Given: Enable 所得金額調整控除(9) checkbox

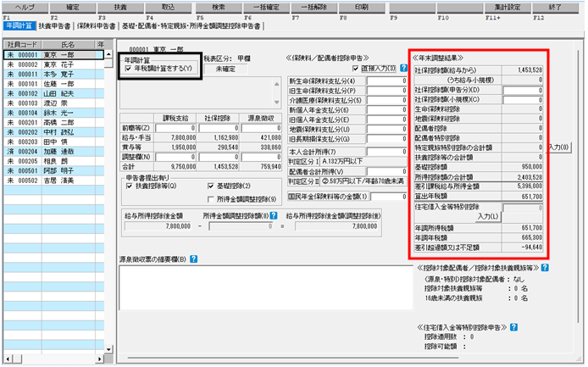Looking at the screenshot, I should coord(211,199).
